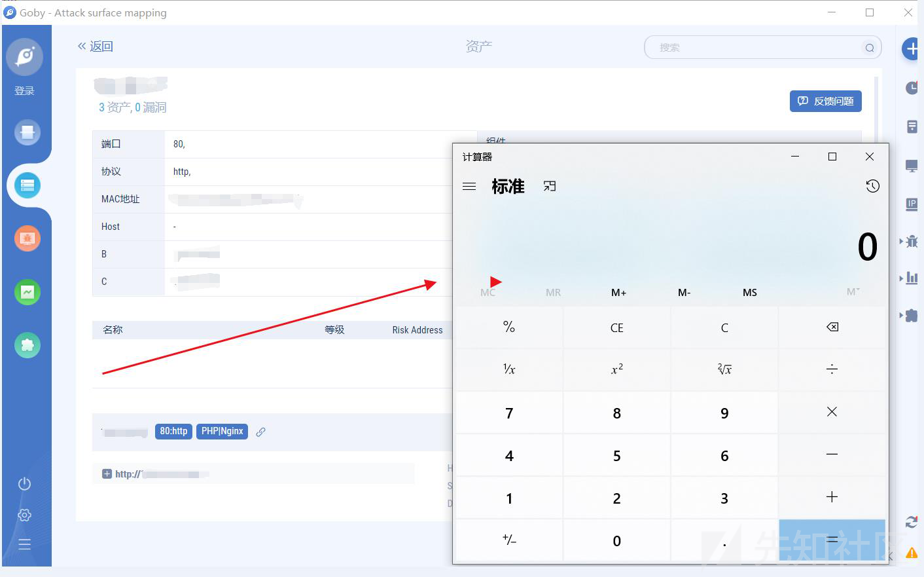This screenshot has height=577, width=924.
Task: Open the green report chart sidebar icon
Action: click(27, 292)
